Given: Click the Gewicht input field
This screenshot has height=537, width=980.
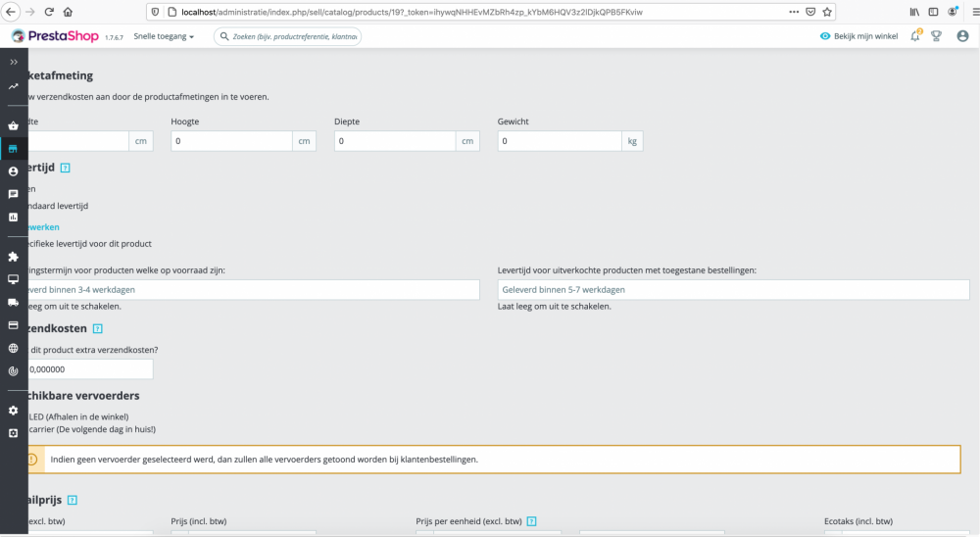Looking at the screenshot, I should coord(560,141).
